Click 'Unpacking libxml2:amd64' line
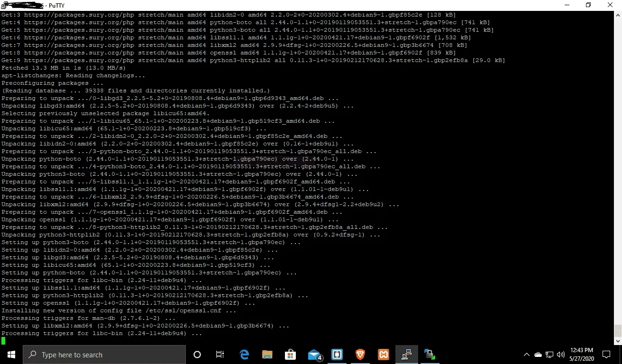Image resolution: width=622 pixels, height=364 pixels. pyautogui.click(x=201, y=204)
